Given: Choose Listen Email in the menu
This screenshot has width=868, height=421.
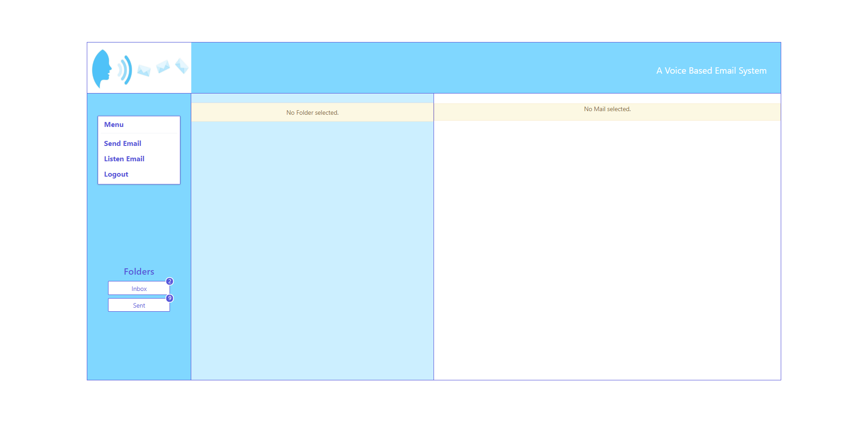Looking at the screenshot, I should pos(124,159).
